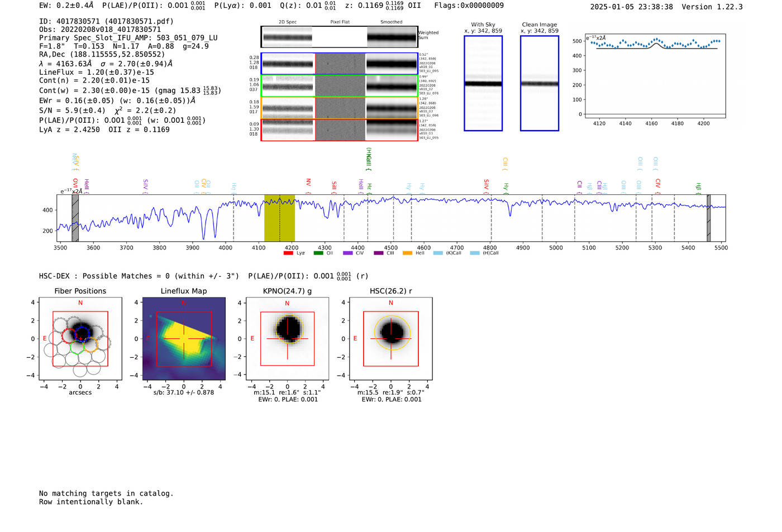Select the Obs: 20220208v018_4017830571 line
The height and width of the screenshot is (532, 782).
point(100,30)
